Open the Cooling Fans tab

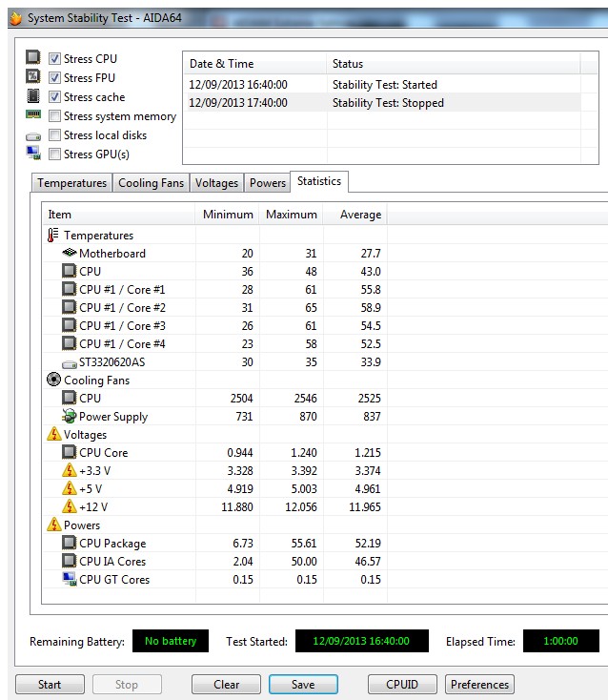151,183
